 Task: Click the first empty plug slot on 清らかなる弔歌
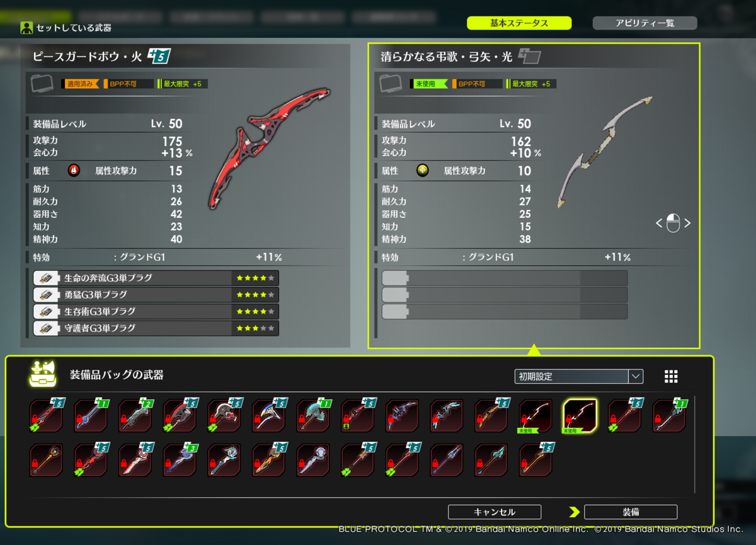(505, 278)
